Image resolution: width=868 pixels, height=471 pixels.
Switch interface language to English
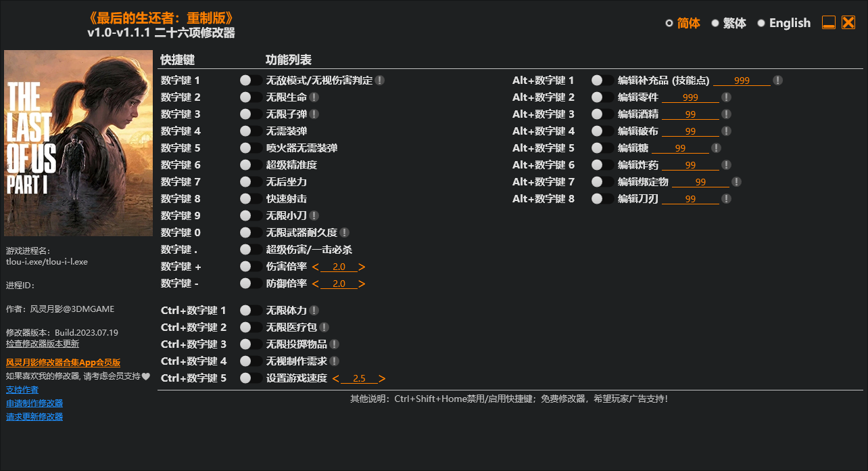point(762,22)
